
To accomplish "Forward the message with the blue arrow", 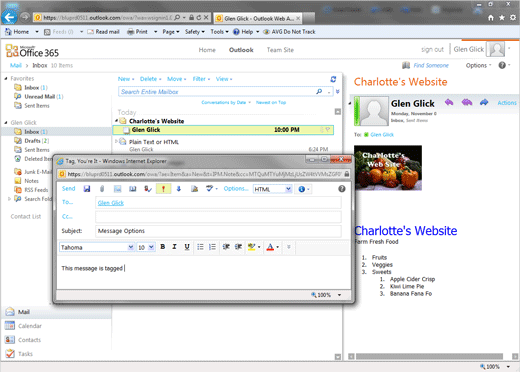I will click(484, 102).
